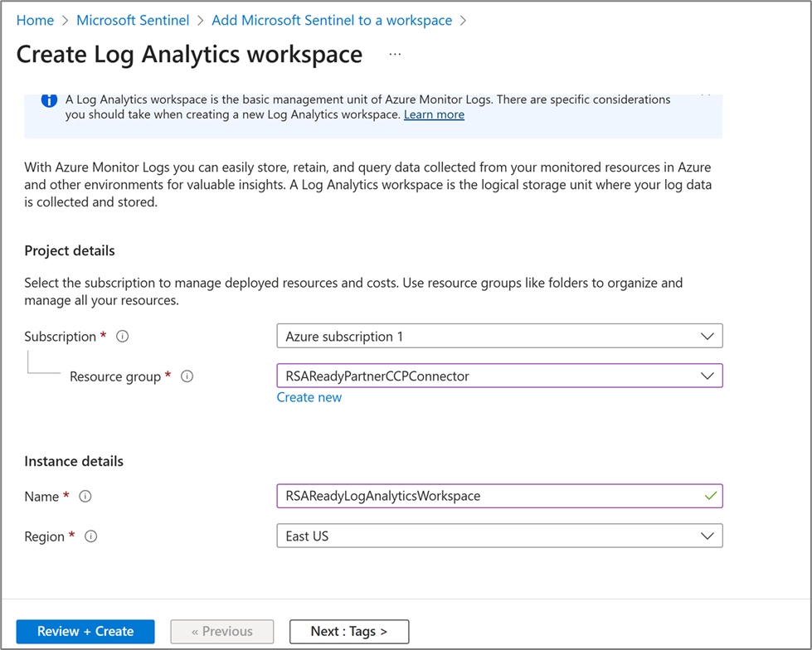Click the info icon in the blue banner

click(x=50, y=100)
